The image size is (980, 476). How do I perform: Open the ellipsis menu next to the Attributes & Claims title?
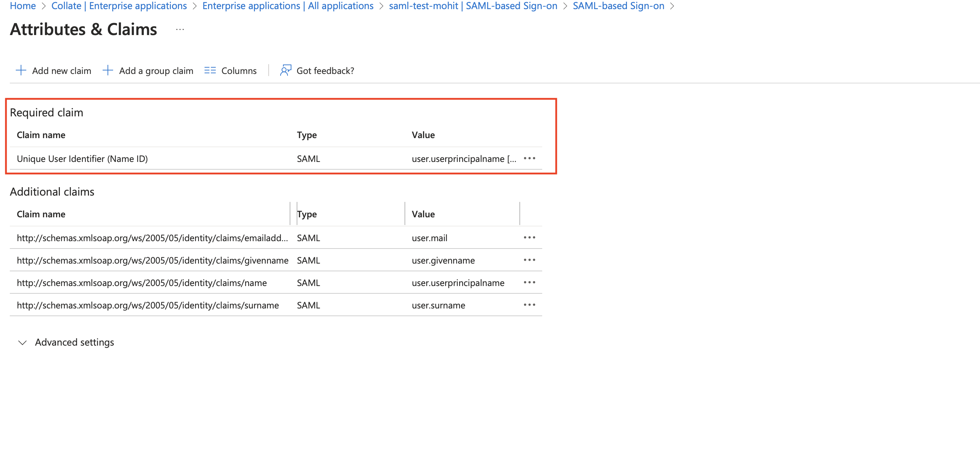[180, 30]
